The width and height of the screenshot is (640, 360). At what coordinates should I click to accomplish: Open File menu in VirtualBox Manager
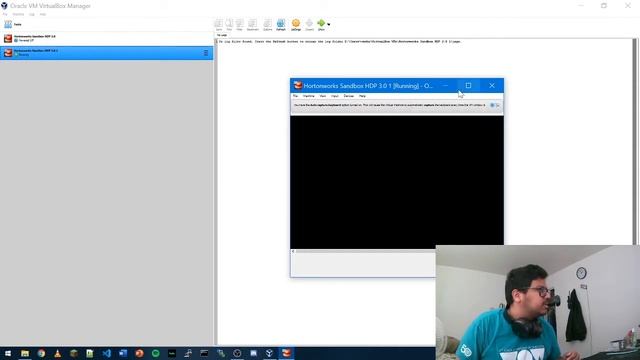click(5, 14)
